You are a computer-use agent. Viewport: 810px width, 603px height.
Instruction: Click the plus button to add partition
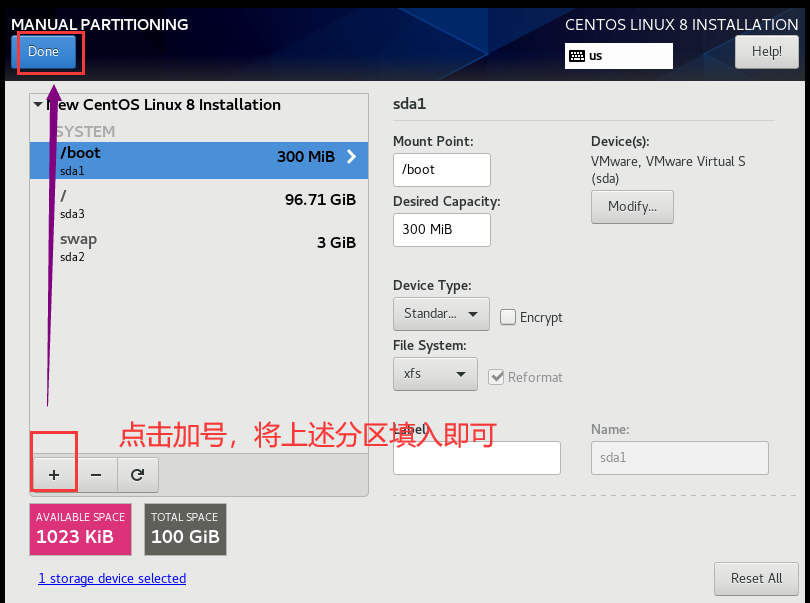click(54, 475)
